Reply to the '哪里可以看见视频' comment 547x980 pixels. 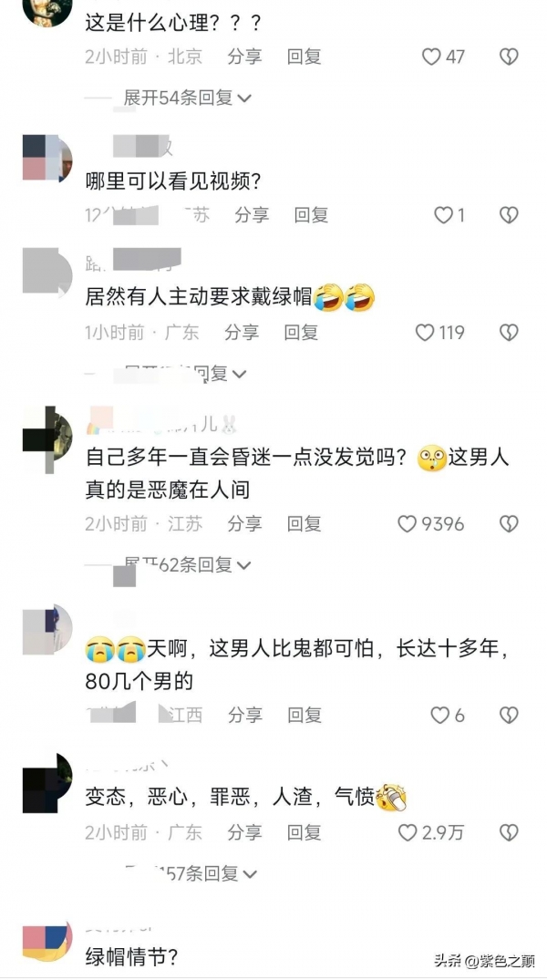[311, 216]
